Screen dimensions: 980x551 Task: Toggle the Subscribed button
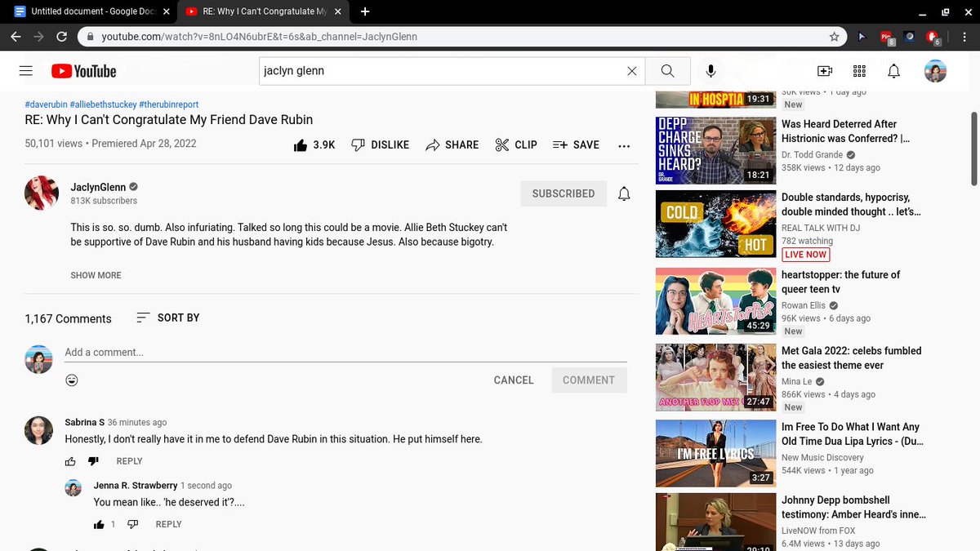[x=563, y=193]
